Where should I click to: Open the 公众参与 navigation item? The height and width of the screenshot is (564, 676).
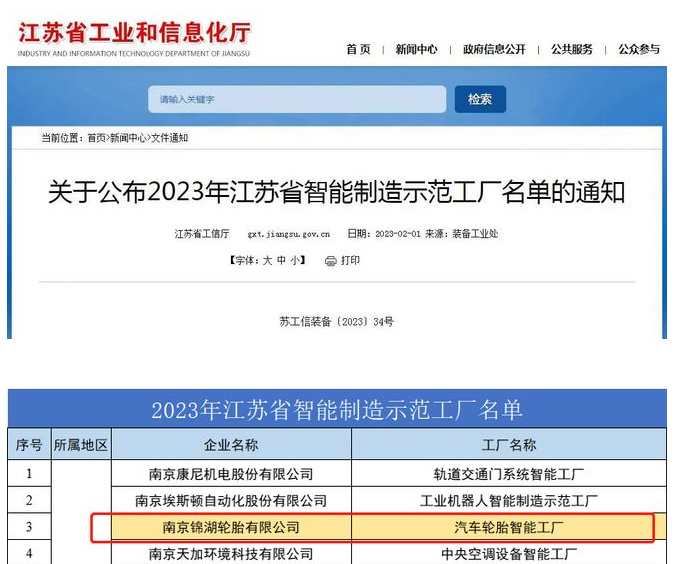639,50
